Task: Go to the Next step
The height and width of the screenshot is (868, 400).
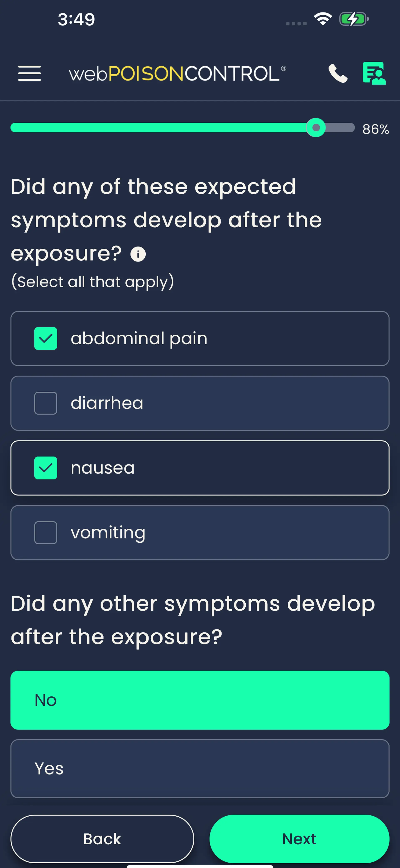Action: [x=299, y=839]
